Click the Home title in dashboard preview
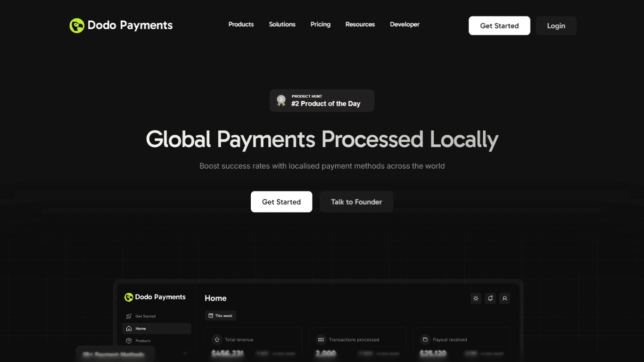The width and height of the screenshot is (644, 362). tap(215, 298)
